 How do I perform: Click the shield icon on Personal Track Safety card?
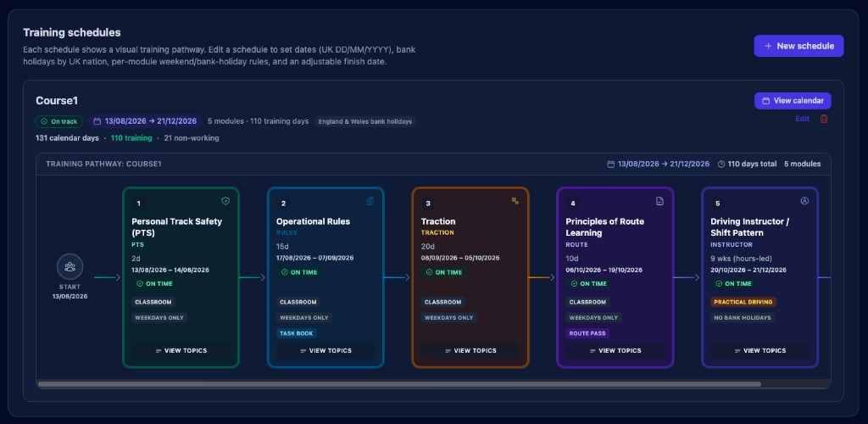pos(225,201)
